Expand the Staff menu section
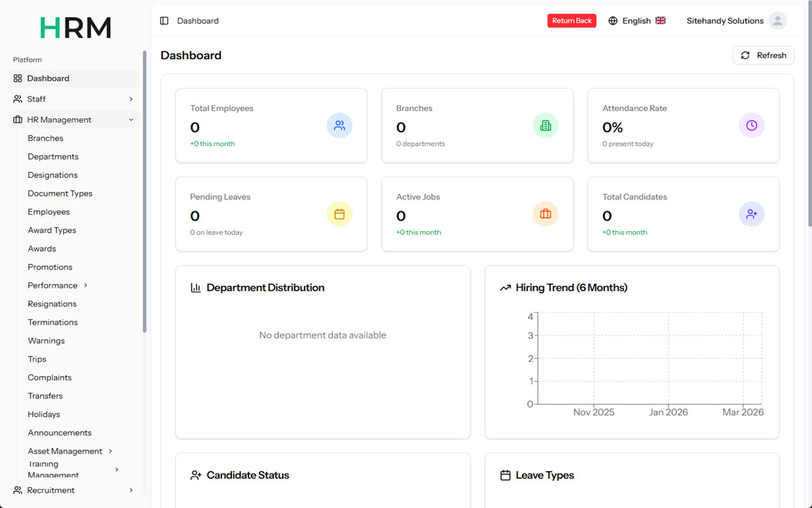This screenshot has height=508, width=812. coord(74,99)
